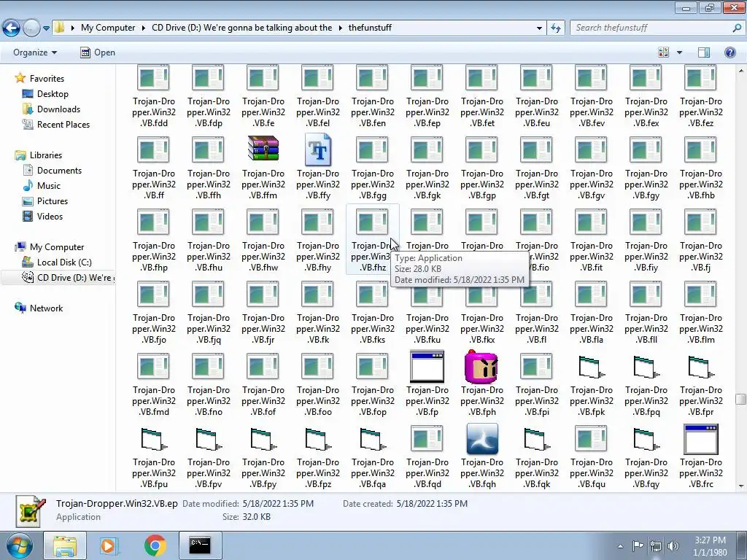Select file Trojan-Dropper.Win32.VB.flm
The height and width of the screenshot is (560, 747).
pos(701,312)
